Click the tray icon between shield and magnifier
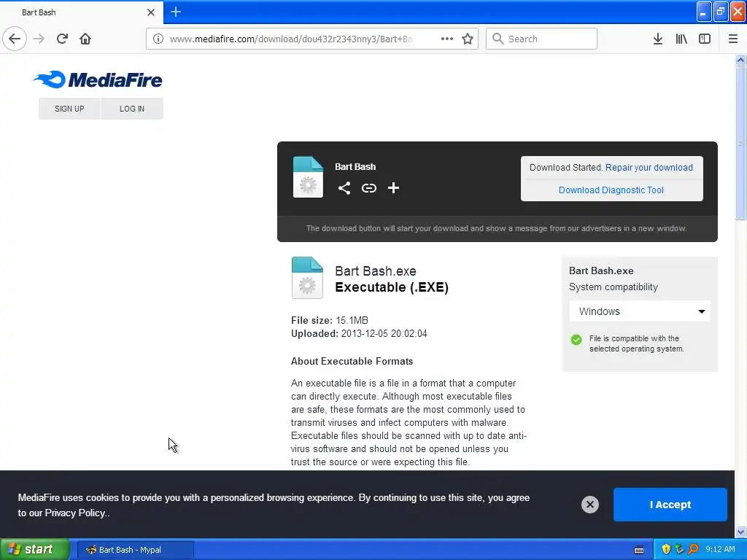The height and width of the screenshot is (560, 747). tap(679, 549)
